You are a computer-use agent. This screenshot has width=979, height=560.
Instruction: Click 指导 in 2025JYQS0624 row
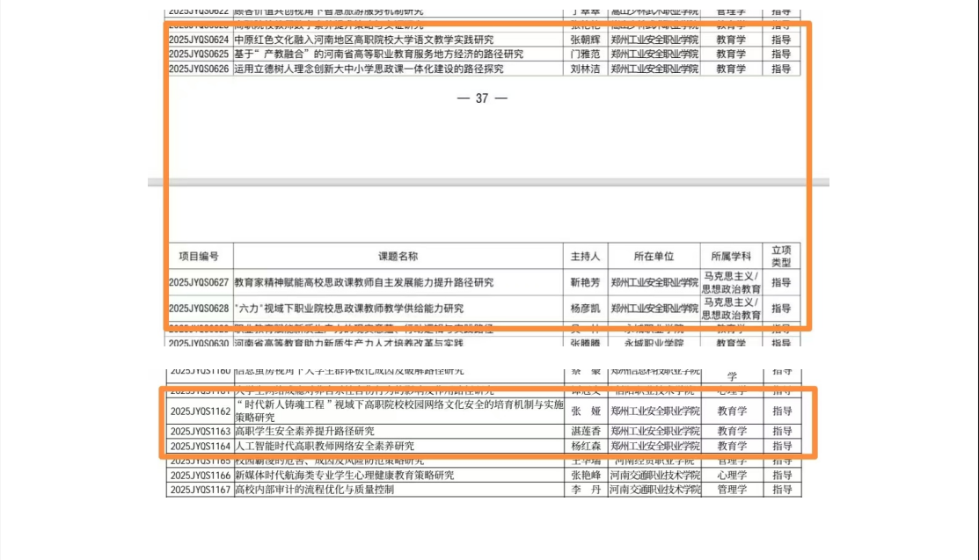781,40
